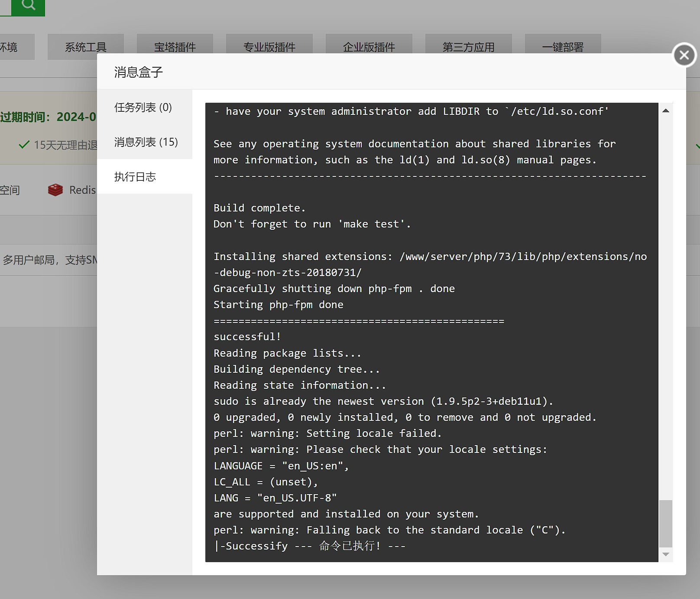Click 'Reading state information...' log line
Viewport: 700px width, 599px height.
click(x=300, y=385)
